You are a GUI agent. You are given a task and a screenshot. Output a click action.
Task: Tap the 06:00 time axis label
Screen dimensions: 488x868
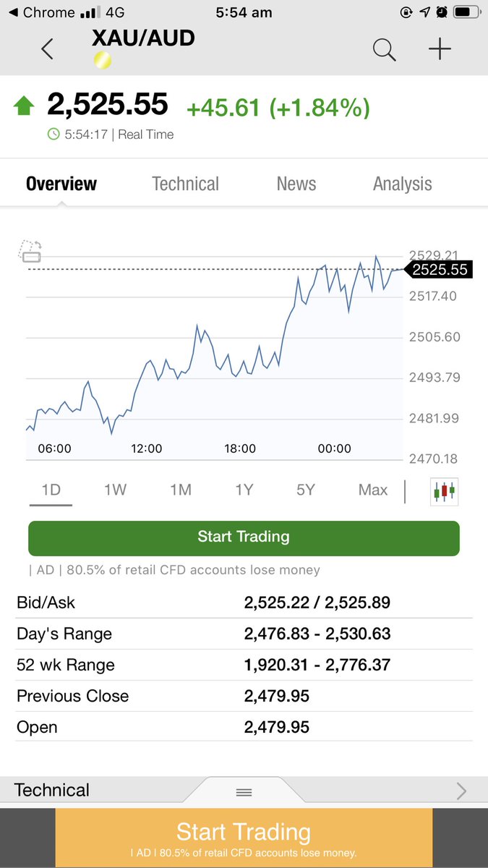[x=54, y=448]
